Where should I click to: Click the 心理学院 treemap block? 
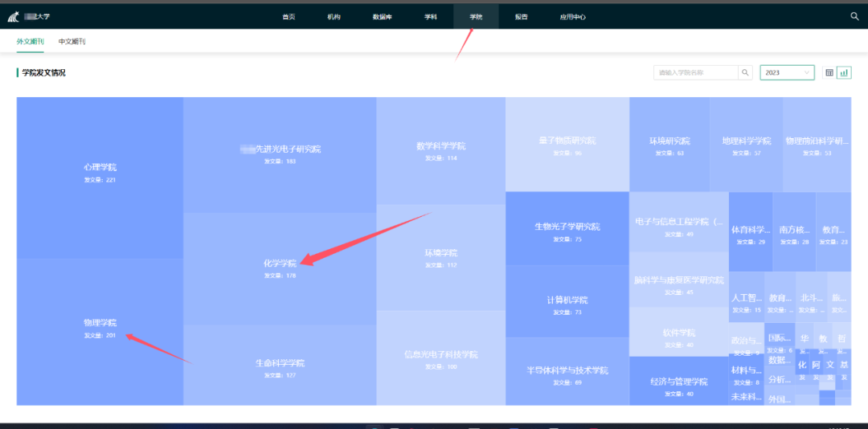click(100, 173)
